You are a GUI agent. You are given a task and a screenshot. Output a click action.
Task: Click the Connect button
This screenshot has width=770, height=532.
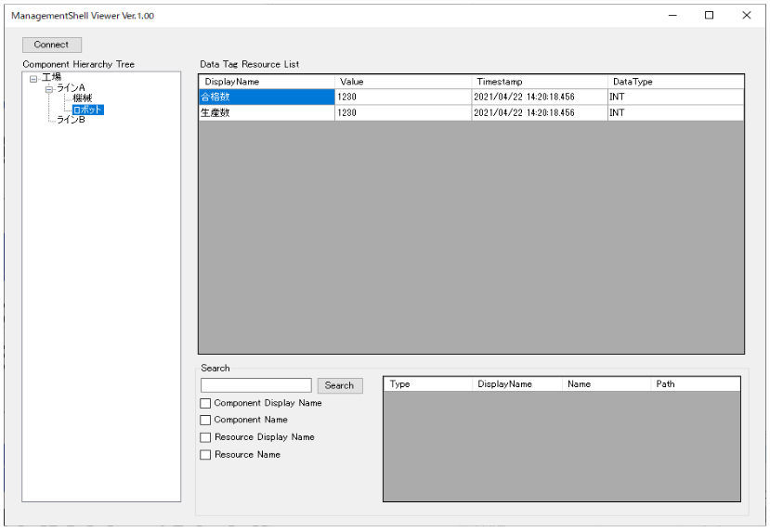pyautogui.click(x=51, y=45)
